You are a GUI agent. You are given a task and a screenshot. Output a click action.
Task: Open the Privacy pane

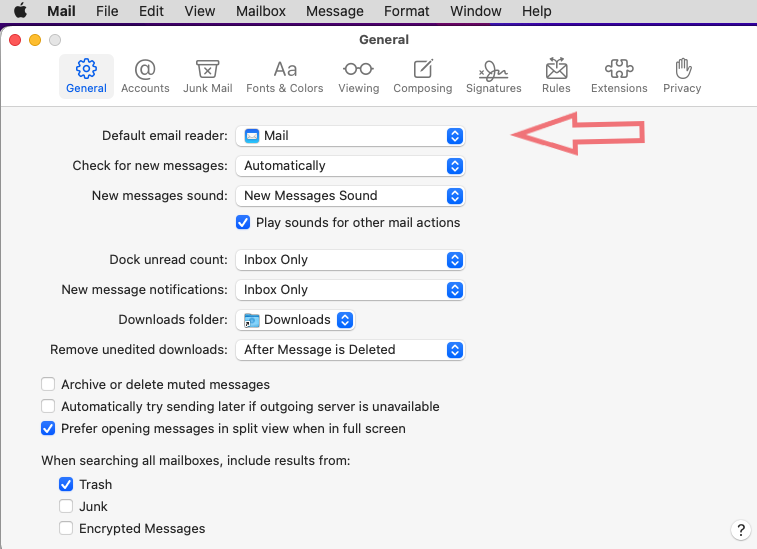pos(682,76)
